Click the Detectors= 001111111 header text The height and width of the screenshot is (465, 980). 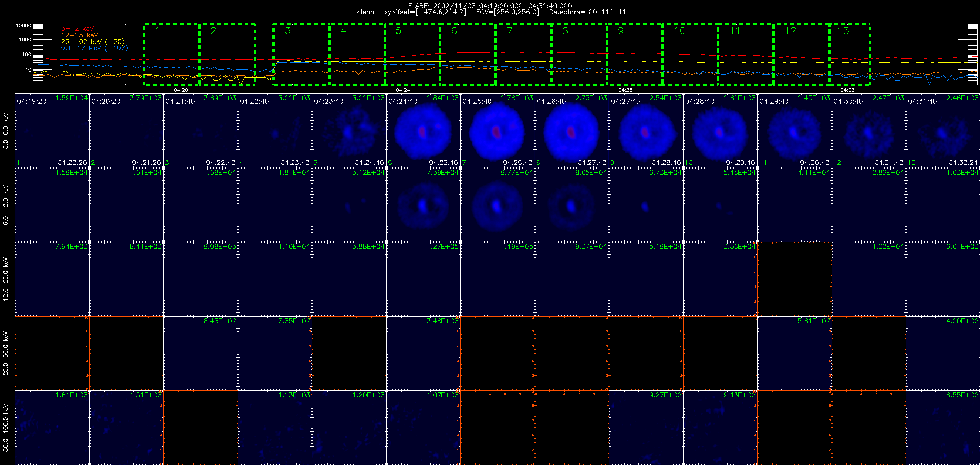[588, 12]
